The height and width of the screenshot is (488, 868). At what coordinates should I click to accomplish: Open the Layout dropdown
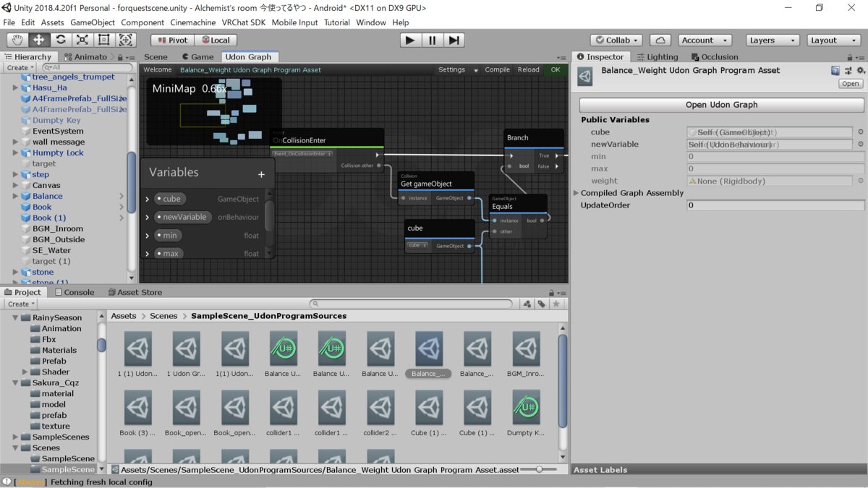(x=833, y=40)
